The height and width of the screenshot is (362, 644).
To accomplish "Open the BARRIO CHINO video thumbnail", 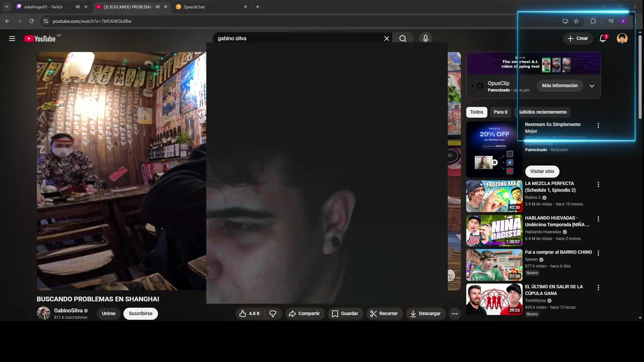I will tap(494, 265).
